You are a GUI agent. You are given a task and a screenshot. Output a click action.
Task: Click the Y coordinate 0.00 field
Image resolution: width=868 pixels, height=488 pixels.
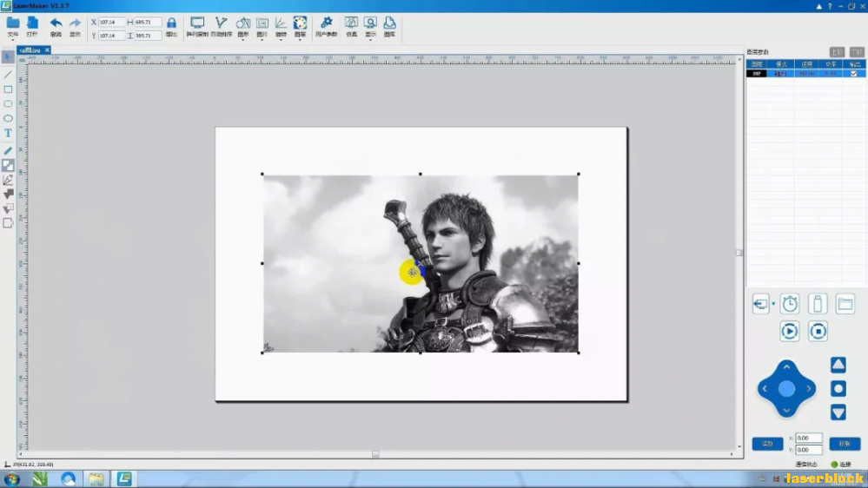click(809, 450)
